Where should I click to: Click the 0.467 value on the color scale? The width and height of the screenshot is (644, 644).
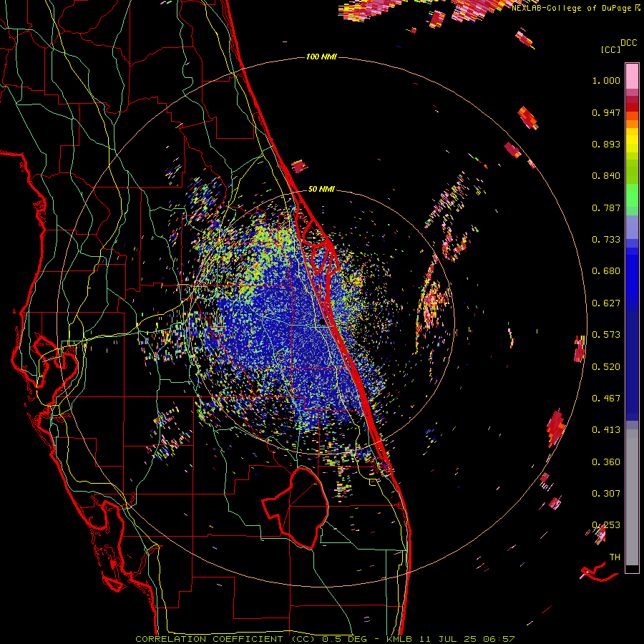[606, 399]
